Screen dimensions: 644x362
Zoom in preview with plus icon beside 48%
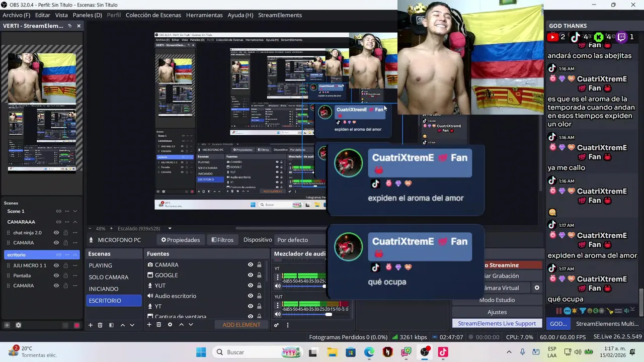[x=112, y=228]
